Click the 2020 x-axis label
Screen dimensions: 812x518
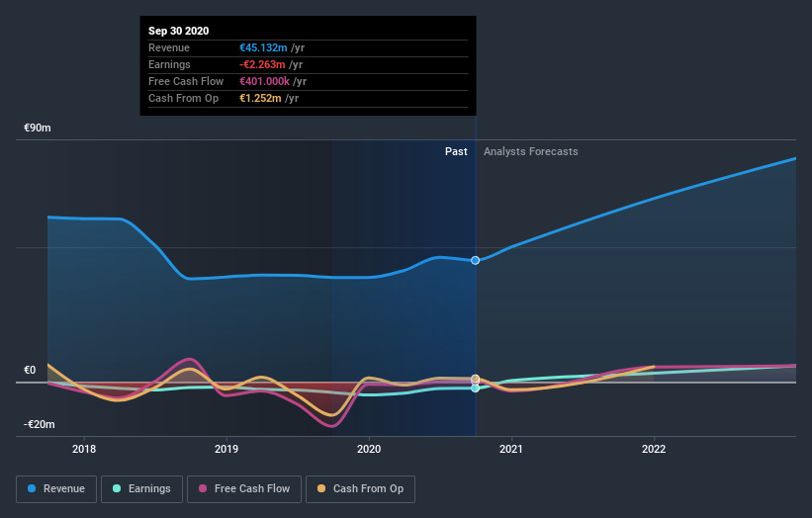click(x=369, y=449)
